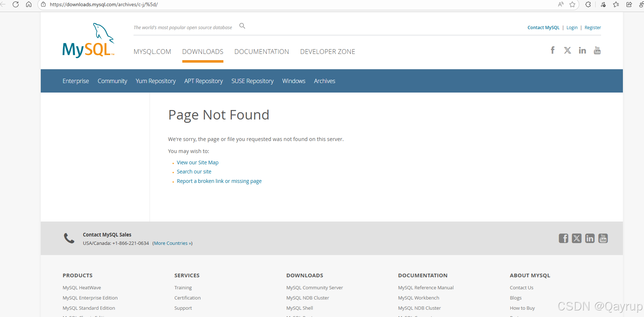This screenshot has height=317, width=644.
Task: Click the MySQL dolphin logo
Action: click(88, 40)
